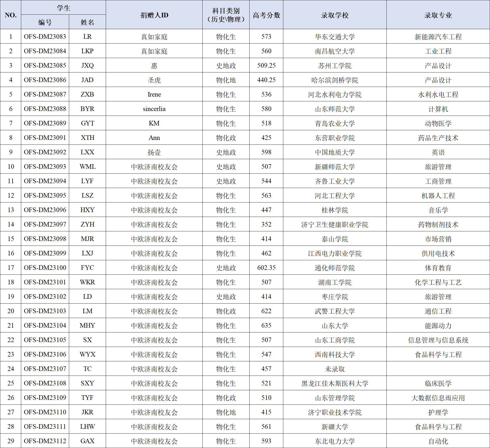490x448 pixels.
Task: Click student name cell GAX
Action: point(87,441)
